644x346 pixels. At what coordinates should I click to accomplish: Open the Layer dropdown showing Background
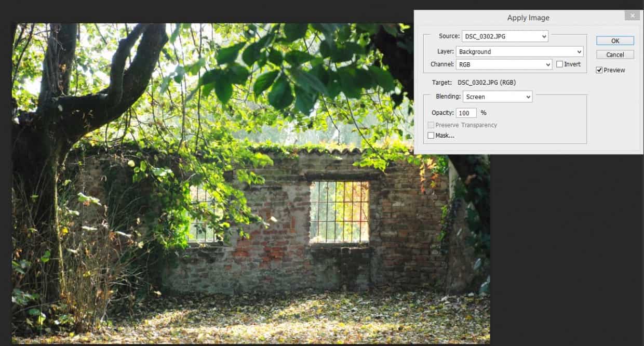[x=519, y=51]
